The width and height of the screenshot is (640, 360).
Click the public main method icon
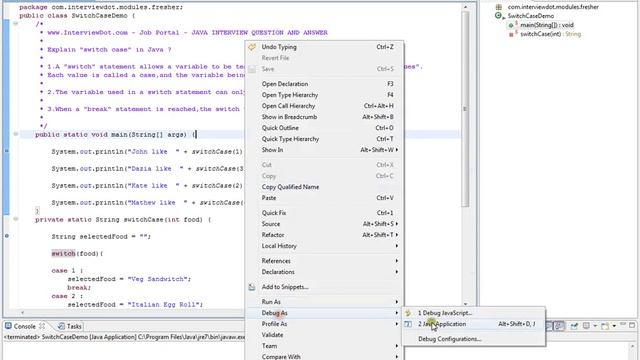point(511,25)
